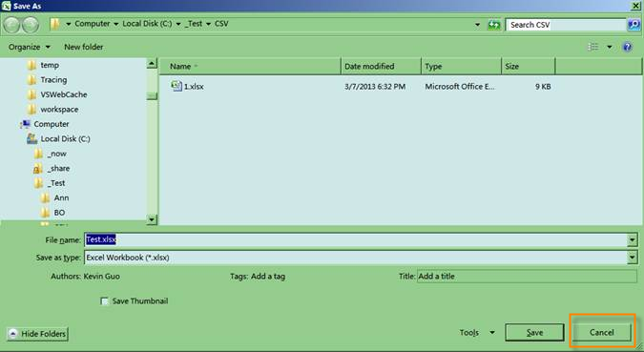Screen dimensions: 644x352
Task: Select the Computer icon in folder tree
Action: pyautogui.click(x=26, y=124)
